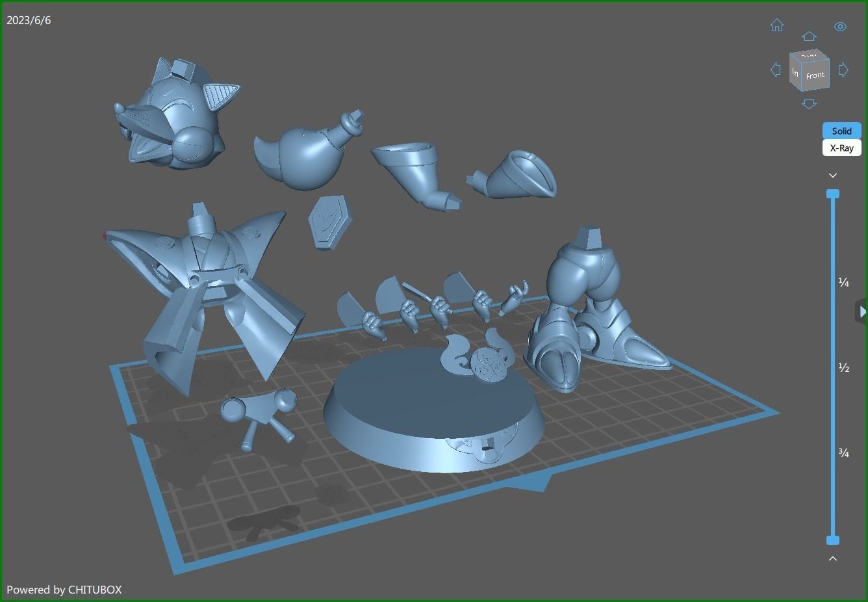868x602 pixels.
Task: Rotate view left with the left arrow
Action: click(x=775, y=70)
